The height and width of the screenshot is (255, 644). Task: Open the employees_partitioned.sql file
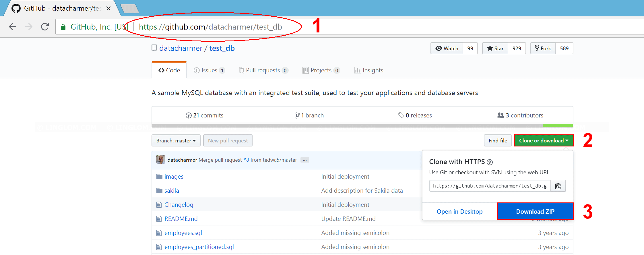click(x=199, y=247)
